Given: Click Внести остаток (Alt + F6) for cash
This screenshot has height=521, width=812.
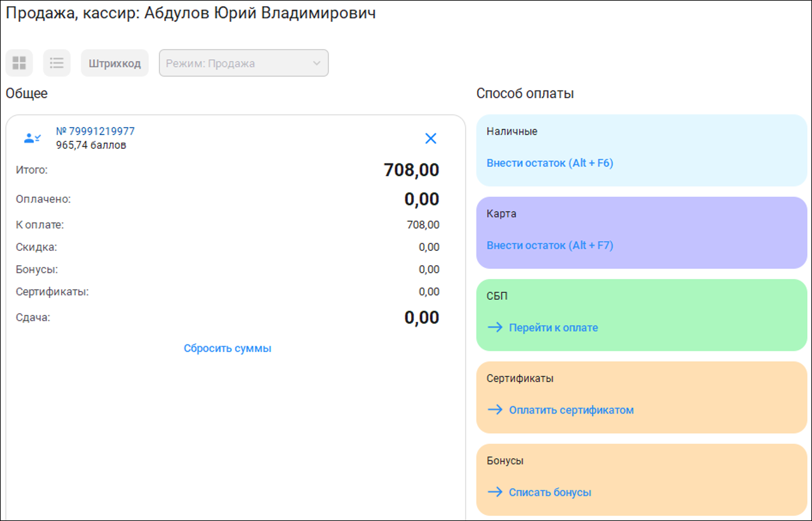Looking at the screenshot, I should pyautogui.click(x=550, y=163).
